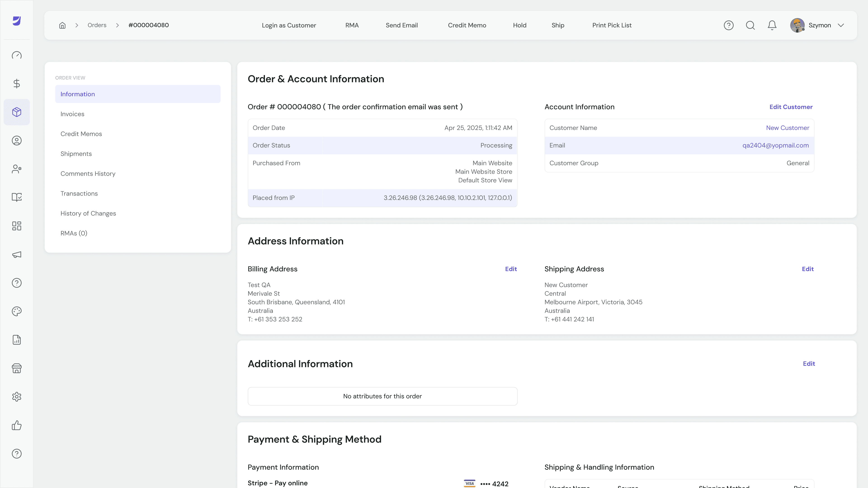This screenshot has width=868, height=488.
Task: Click the dollar sign sales icon
Action: point(17,84)
